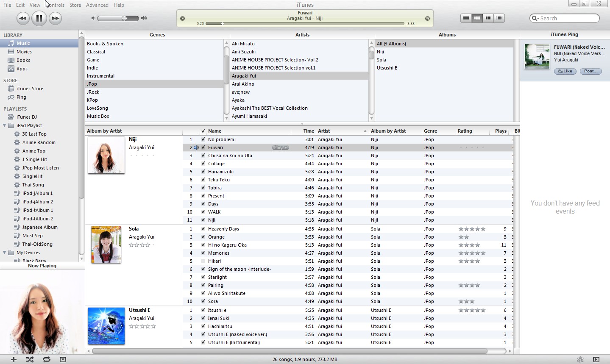Toggle repeat mode in the bottom bar
Screen dimensions: 610x364
tap(47, 359)
